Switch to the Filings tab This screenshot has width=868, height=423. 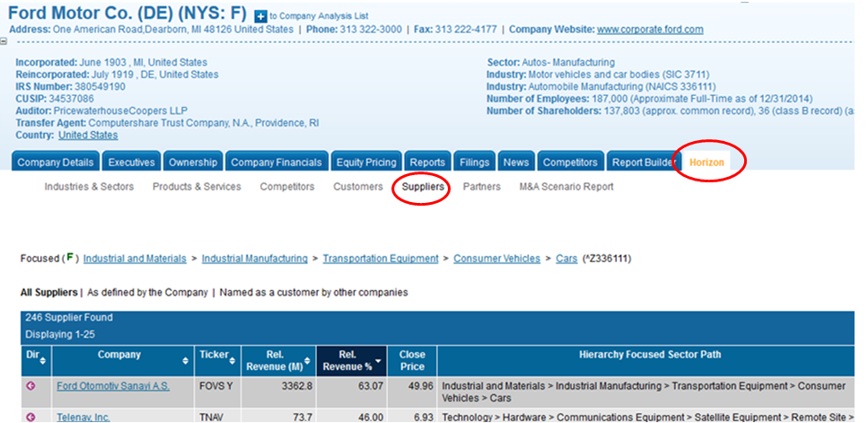click(475, 163)
